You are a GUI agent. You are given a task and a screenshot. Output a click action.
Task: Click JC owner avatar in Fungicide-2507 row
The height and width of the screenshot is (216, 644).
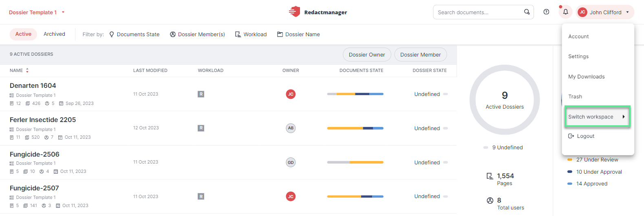[x=291, y=196]
